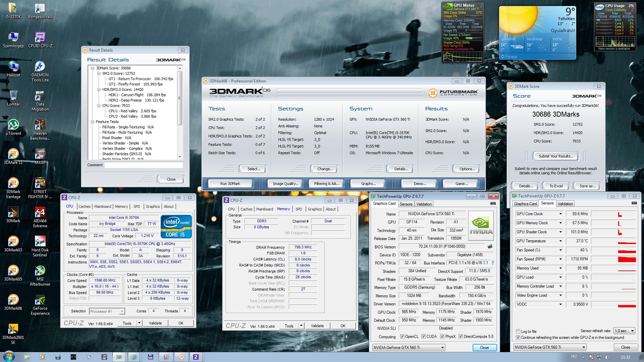644x362 pixels.
Task: Open Graphics tab in CPU-Z Memory window
Action: [x=315, y=209]
